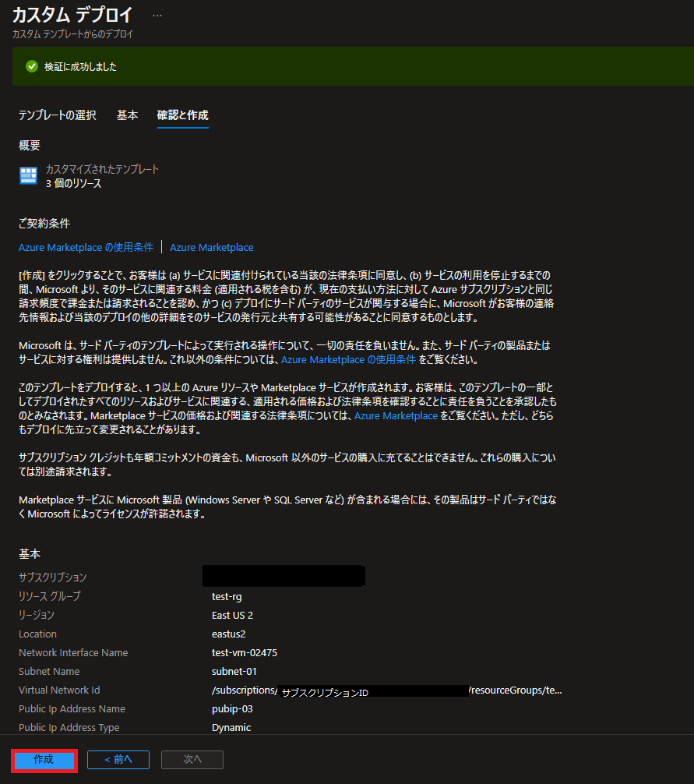Click the サブスクリプション field label

click(x=52, y=577)
